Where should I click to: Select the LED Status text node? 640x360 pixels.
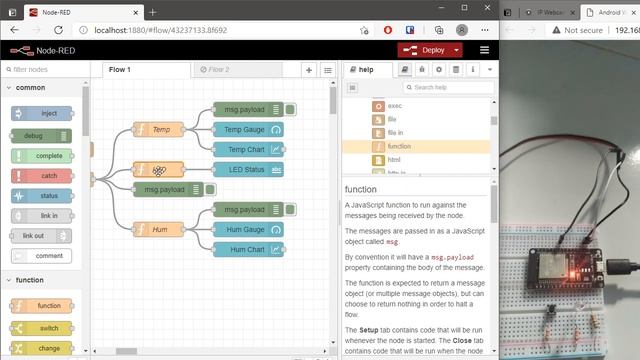coord(248,170)
